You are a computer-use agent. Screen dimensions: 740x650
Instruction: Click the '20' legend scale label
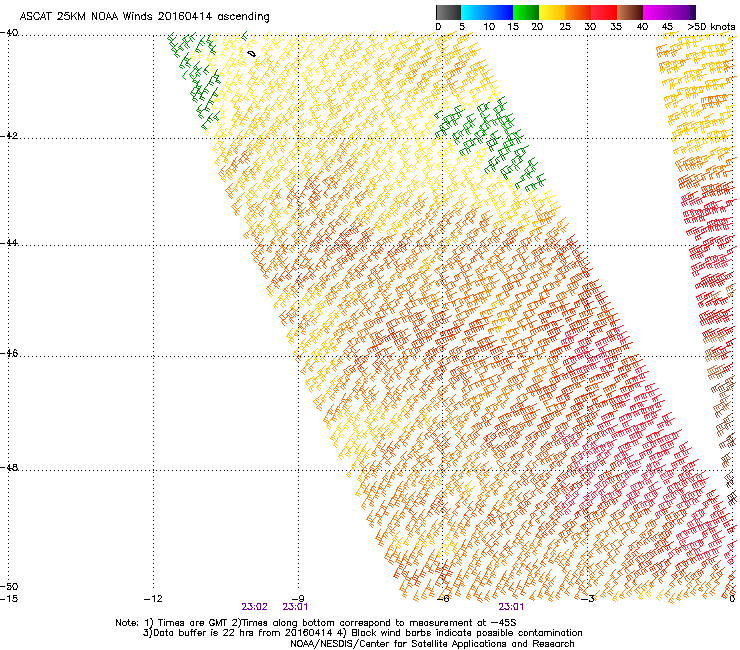(537, 27)
